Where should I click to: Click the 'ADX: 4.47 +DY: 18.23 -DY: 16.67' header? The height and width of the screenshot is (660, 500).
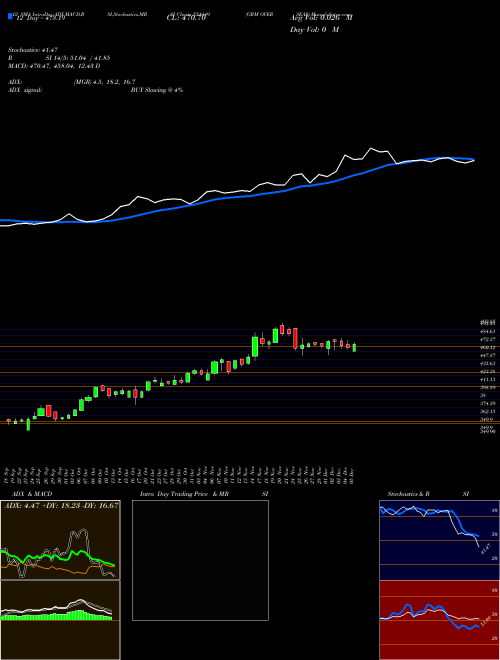(x=61, y=505)
